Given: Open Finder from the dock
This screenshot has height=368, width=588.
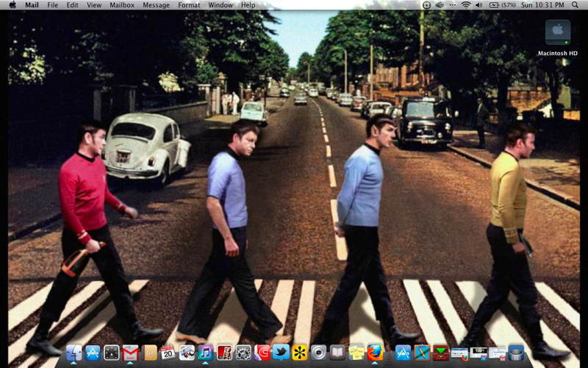Looking at the screenshot, I should coord(74,353).
